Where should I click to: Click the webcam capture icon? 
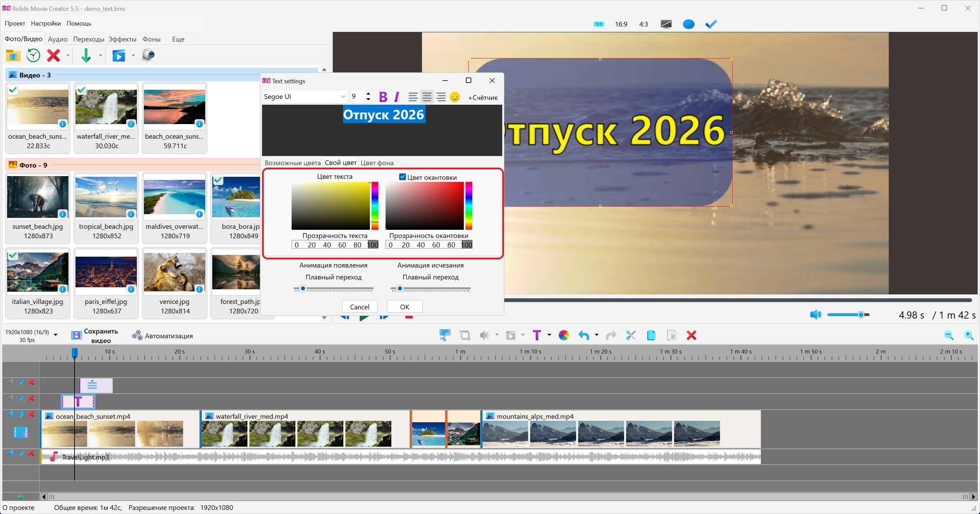click(x=148, y=55)
